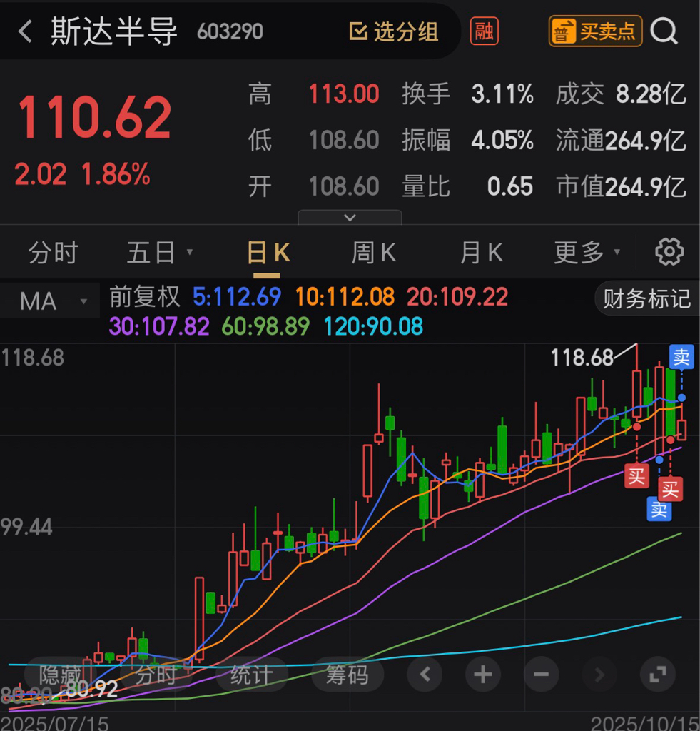
Task: Click the MA5 value 5:112.69
Action: 237,296
